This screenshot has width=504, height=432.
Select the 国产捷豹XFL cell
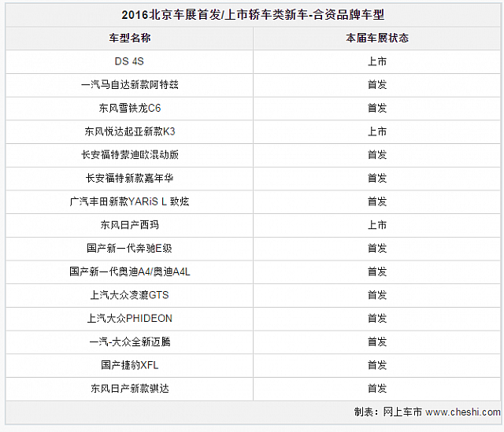[x=129, y=365]
